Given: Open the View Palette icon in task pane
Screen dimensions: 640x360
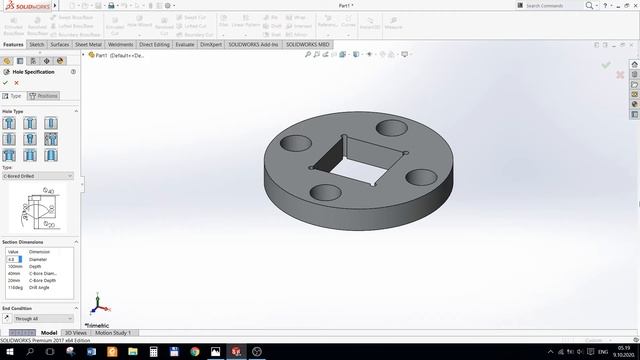Looking at the screenshot, I should pos(634,94).
